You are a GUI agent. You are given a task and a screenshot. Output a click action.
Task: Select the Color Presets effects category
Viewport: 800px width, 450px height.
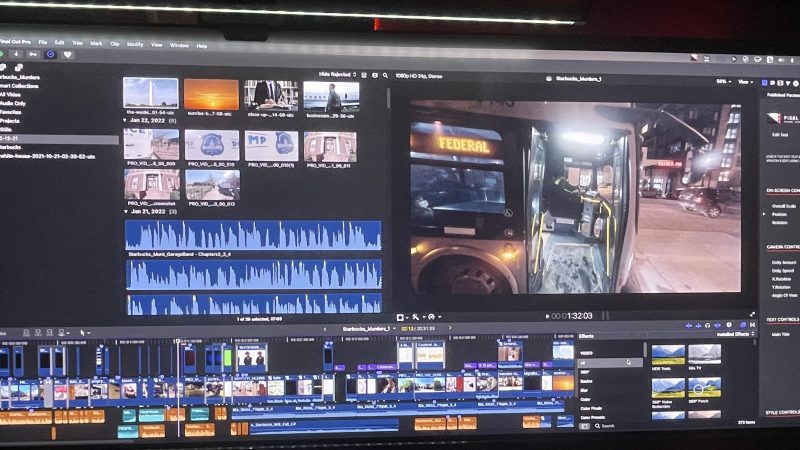pos(592,417)
